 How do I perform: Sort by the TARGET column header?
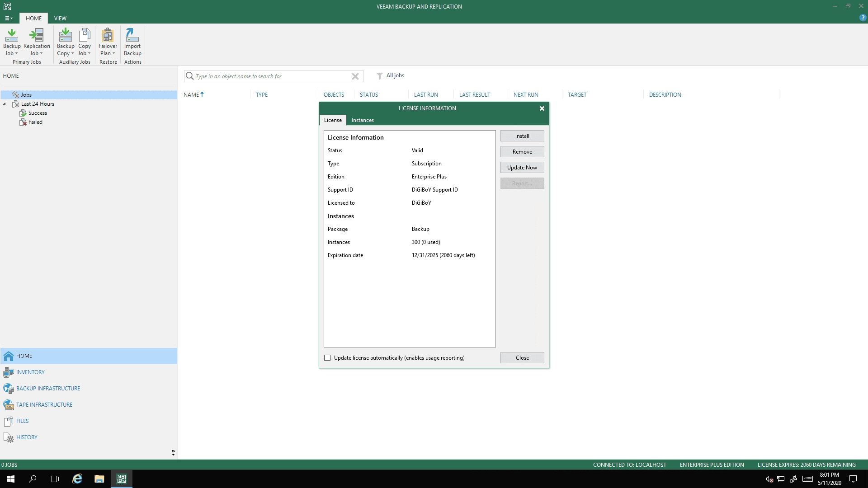[577, 95]
